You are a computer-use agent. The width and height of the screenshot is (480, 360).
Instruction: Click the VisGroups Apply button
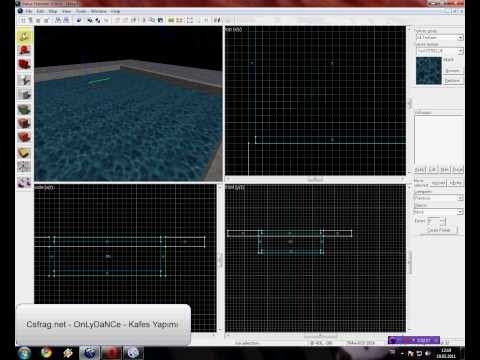click(420, 170)
